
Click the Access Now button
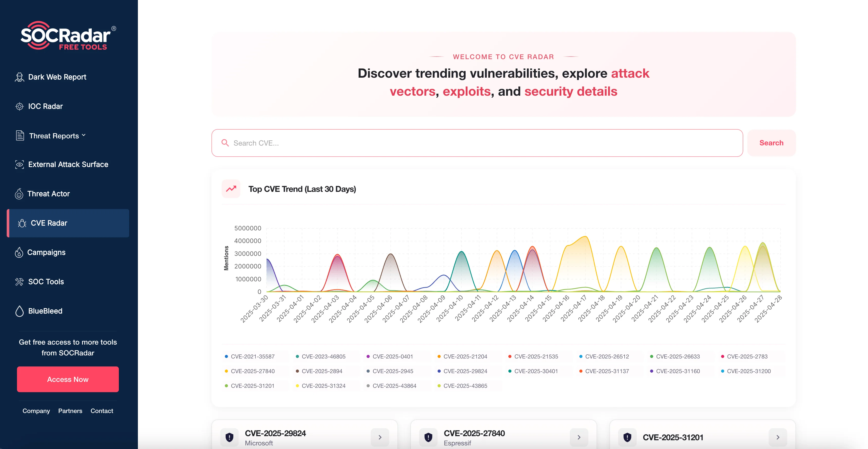coord(68,379)
